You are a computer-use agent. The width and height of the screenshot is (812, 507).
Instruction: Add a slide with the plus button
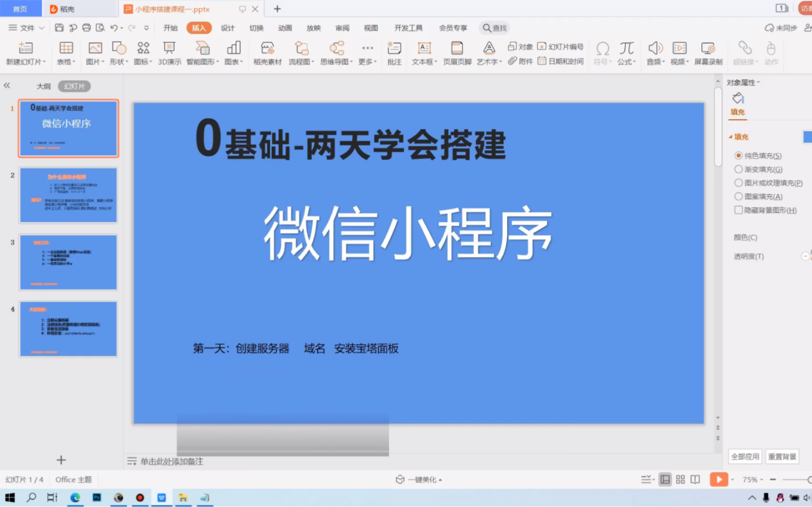point(61,460)
